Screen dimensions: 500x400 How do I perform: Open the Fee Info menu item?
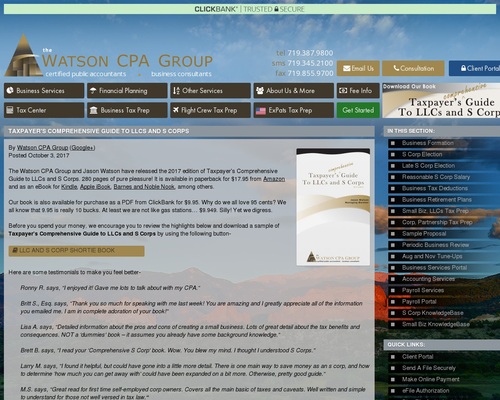358,91
